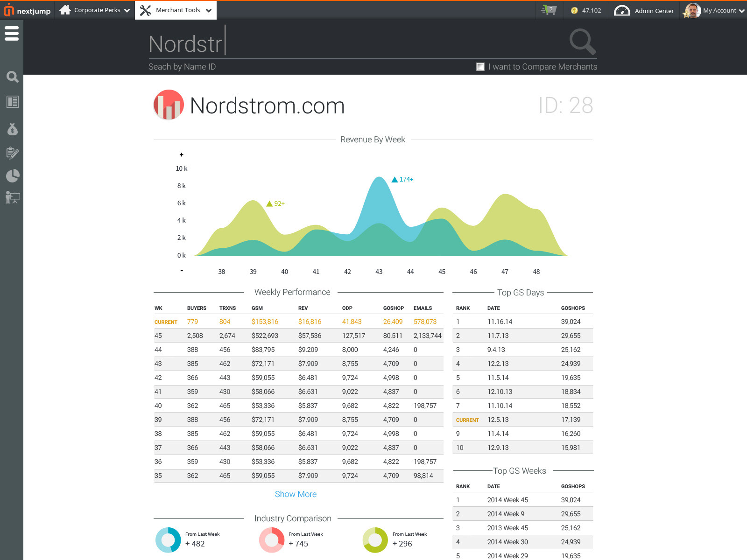Click the 11.16.14 date in Top GS Days
Screen dimensions: 747x560
(500, 322)
